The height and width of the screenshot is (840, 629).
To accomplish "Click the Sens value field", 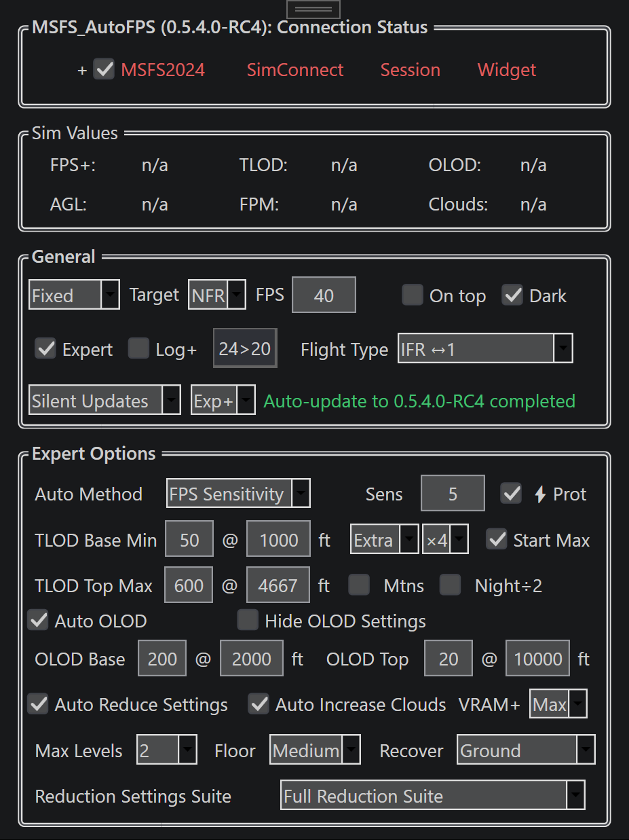I will (x=453, y=494).
